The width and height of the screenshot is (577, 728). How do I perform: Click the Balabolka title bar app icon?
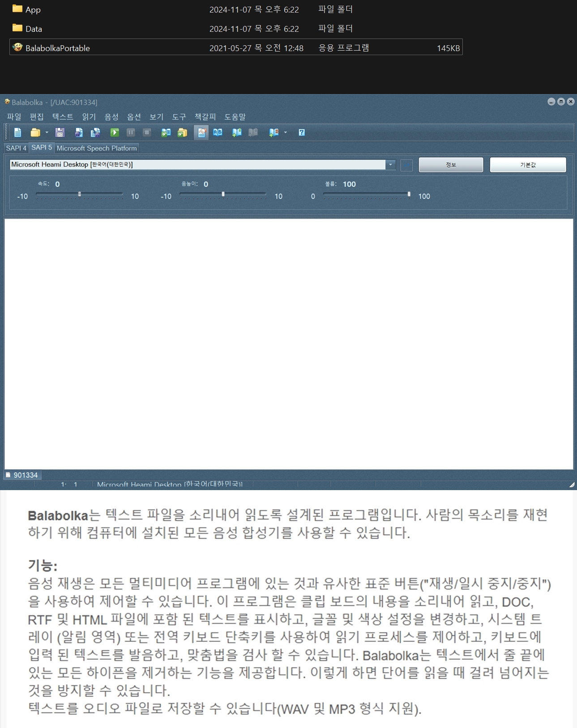(7, 102)
